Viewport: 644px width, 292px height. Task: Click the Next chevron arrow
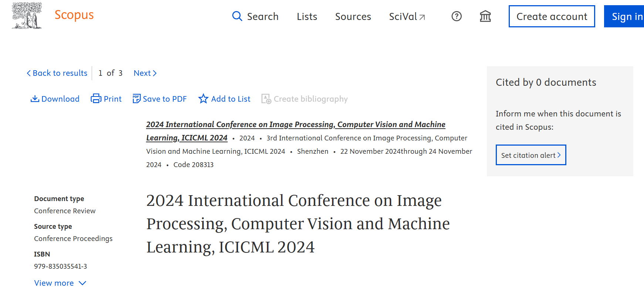coord(155,73)
